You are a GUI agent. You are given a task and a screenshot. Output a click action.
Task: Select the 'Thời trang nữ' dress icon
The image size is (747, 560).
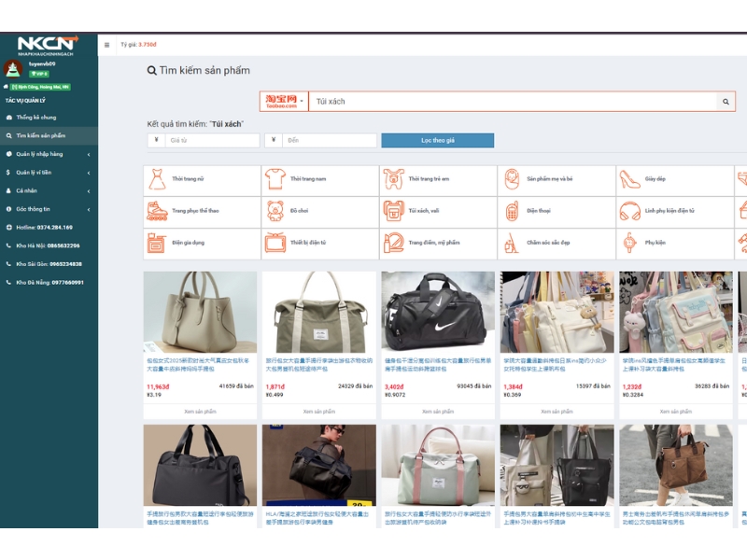pos(156,178)
